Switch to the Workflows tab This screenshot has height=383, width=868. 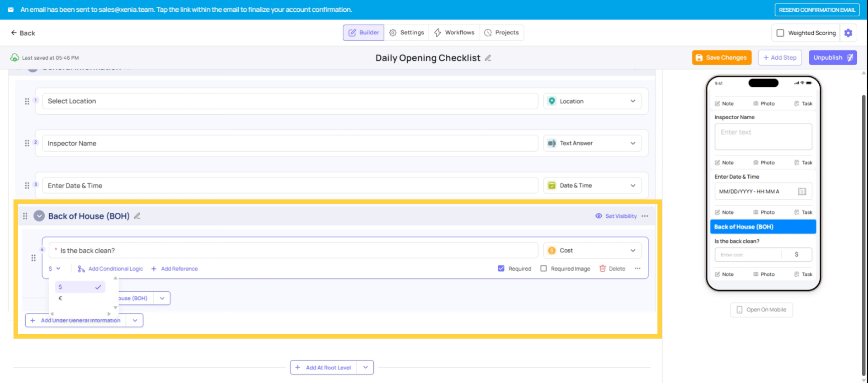(x=454, y=33)
